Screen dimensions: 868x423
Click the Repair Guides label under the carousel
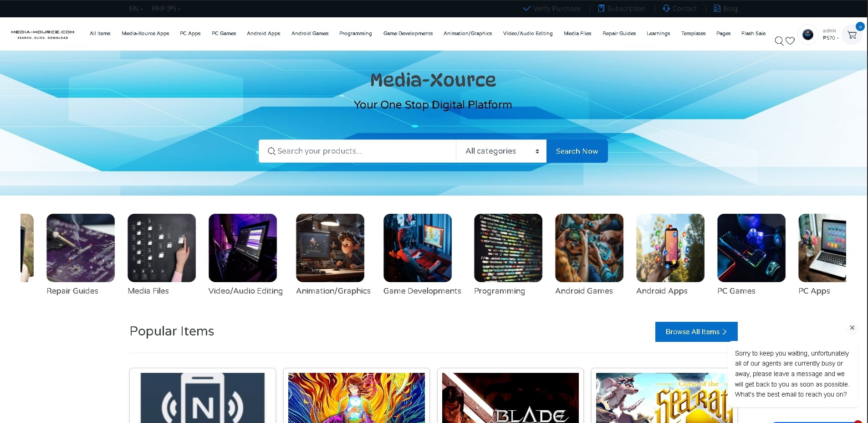(72, 291)
